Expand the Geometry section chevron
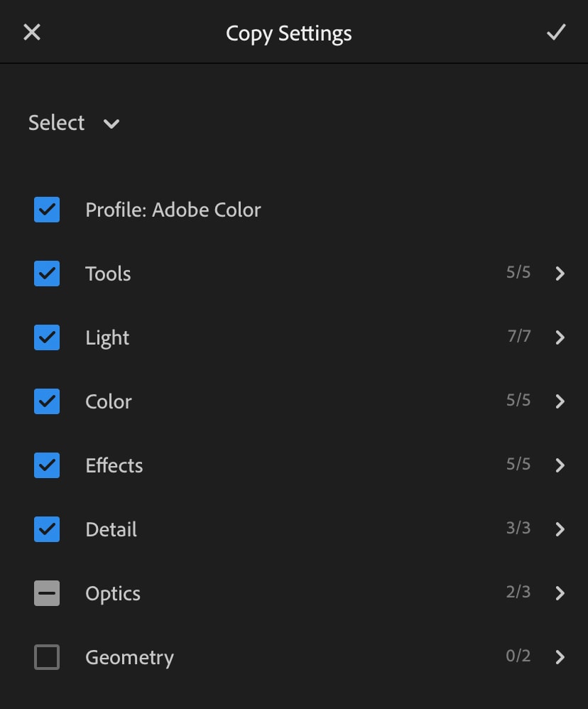This screenshot has width=588, height=709. pos(560,657)
